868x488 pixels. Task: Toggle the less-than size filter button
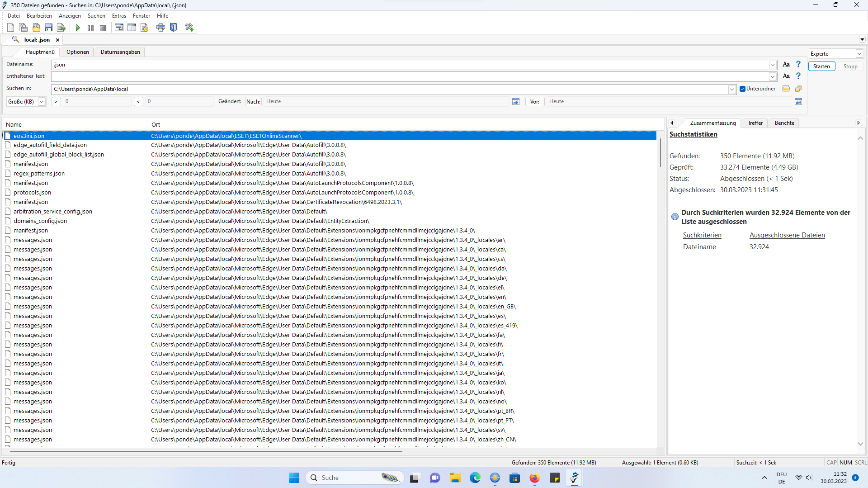click(138, 102)
